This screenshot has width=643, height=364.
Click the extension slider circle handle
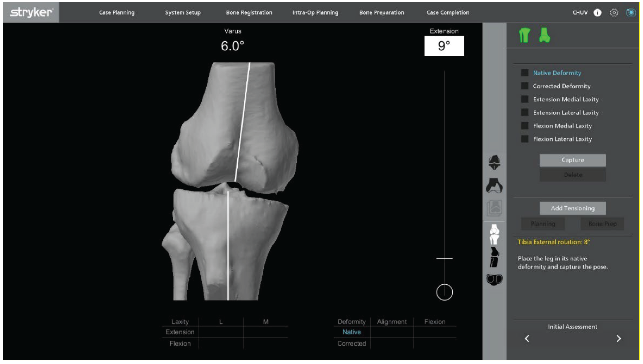point(444,292)
